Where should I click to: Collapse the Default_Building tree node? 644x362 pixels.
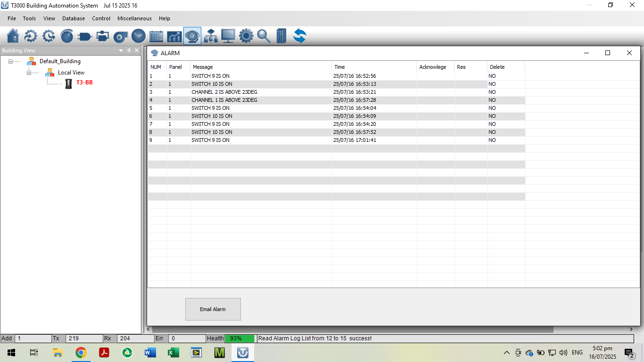(x=11, y=61)
